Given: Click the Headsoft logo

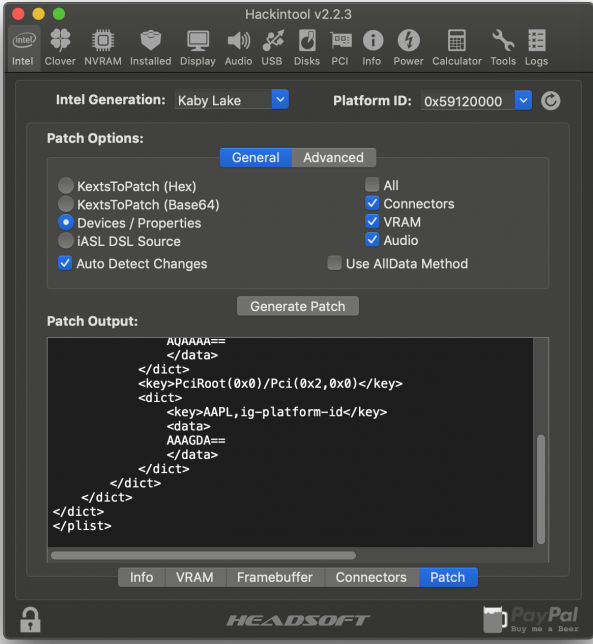Looking at the screenshot, I should tap(298, 620).
